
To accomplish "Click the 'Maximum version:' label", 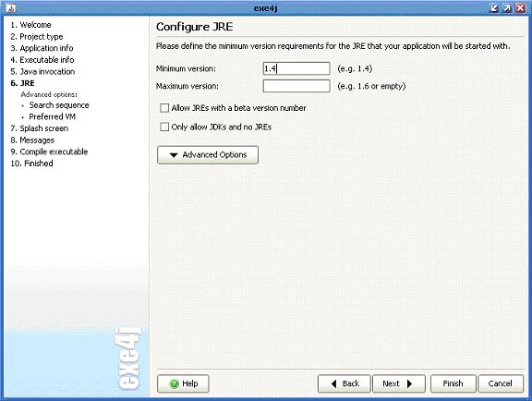I will [x=187, y=86].
